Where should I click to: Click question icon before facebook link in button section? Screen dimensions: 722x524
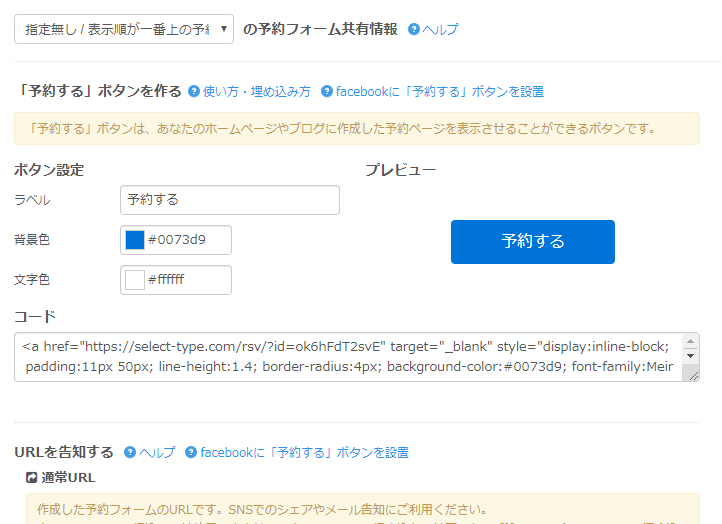pyautogui.click(x=326, y=91)
